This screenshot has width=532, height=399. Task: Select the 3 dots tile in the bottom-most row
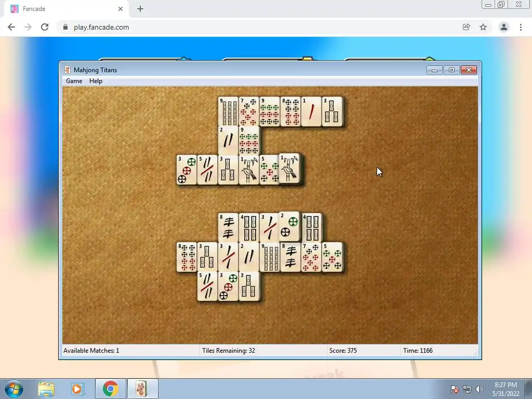tap(228, 286)
